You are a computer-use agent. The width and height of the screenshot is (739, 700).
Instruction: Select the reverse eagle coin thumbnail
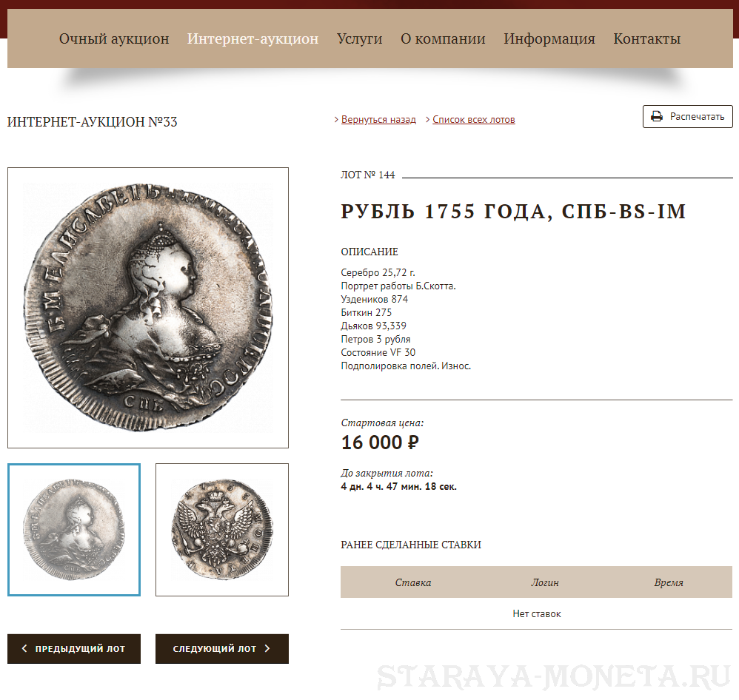(x=222, y=530)
